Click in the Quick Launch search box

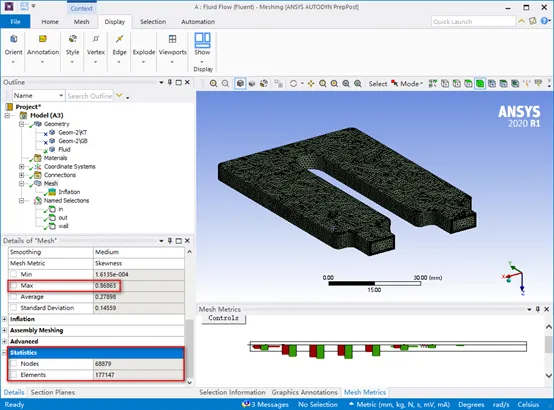pyautogui.click(x=473, y=22)
